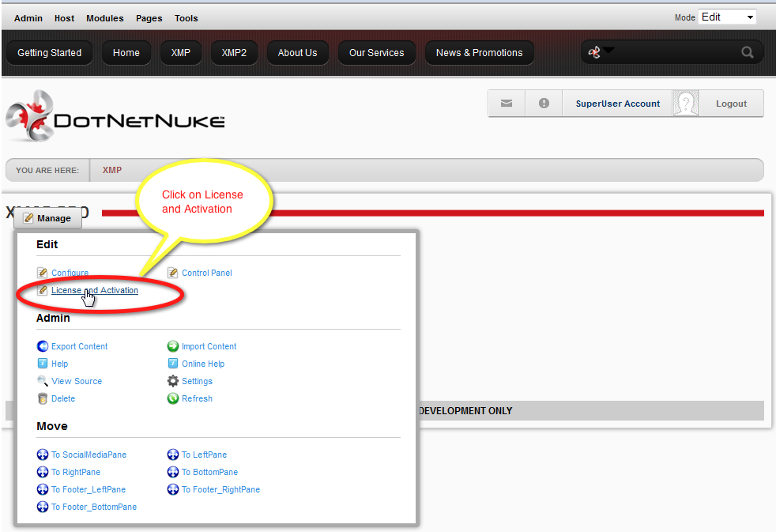Click the Refresh link
The image size is (776, 532).
coord(197,398)
